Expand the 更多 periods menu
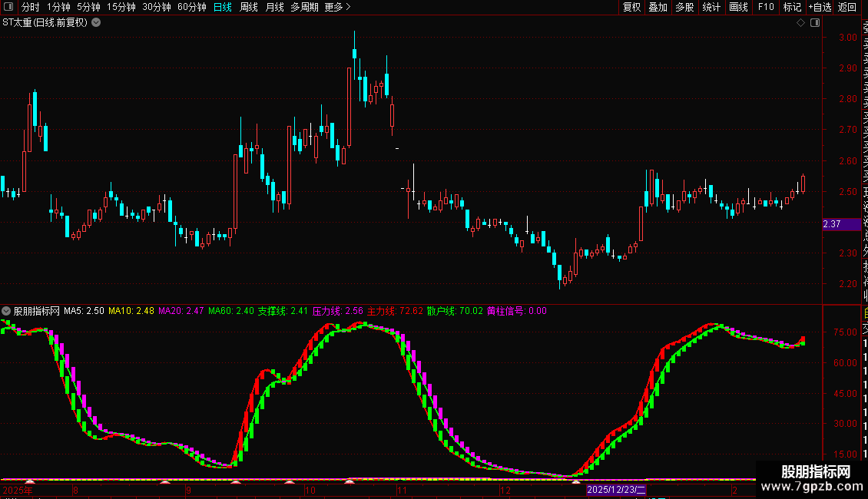868x499 pixels. coord(337,7)
